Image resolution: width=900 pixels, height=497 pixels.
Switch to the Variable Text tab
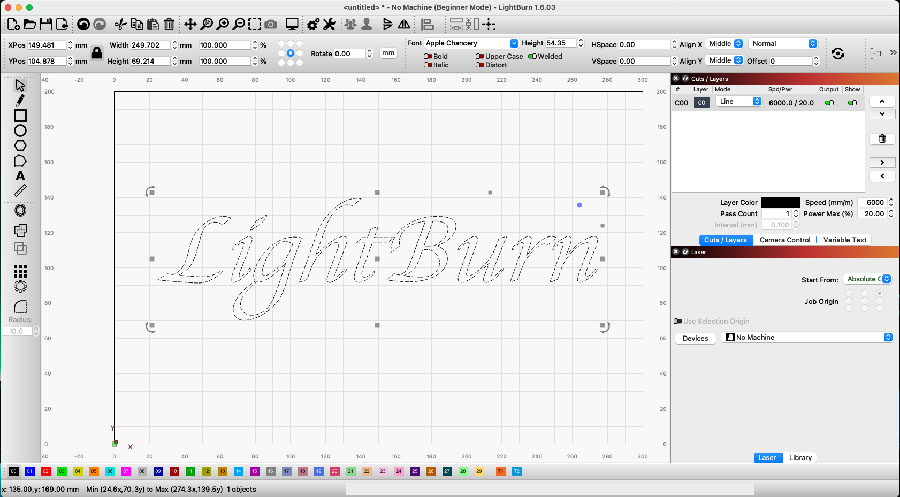(844, 240)
